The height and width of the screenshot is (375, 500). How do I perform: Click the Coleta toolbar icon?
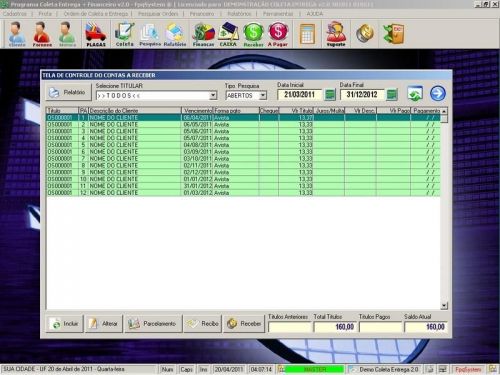[124, 34]
